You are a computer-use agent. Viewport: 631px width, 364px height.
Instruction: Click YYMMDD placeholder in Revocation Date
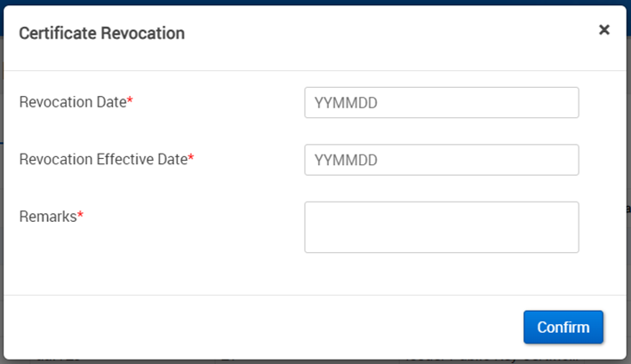coord(346,103)
